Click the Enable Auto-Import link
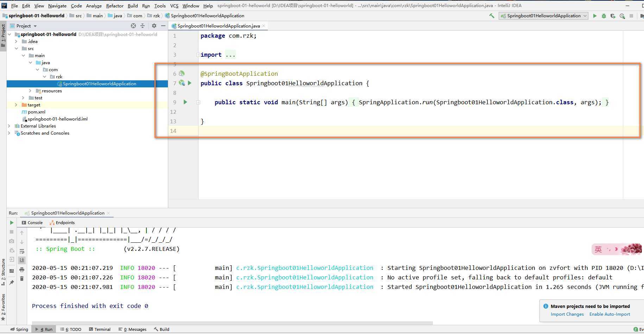The width and height of the screenshot is (644, 334). point(610,314)
